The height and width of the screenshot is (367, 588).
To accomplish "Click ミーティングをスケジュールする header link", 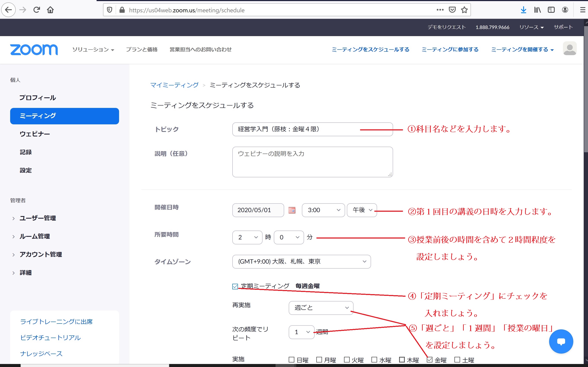I will pos(371,50).
